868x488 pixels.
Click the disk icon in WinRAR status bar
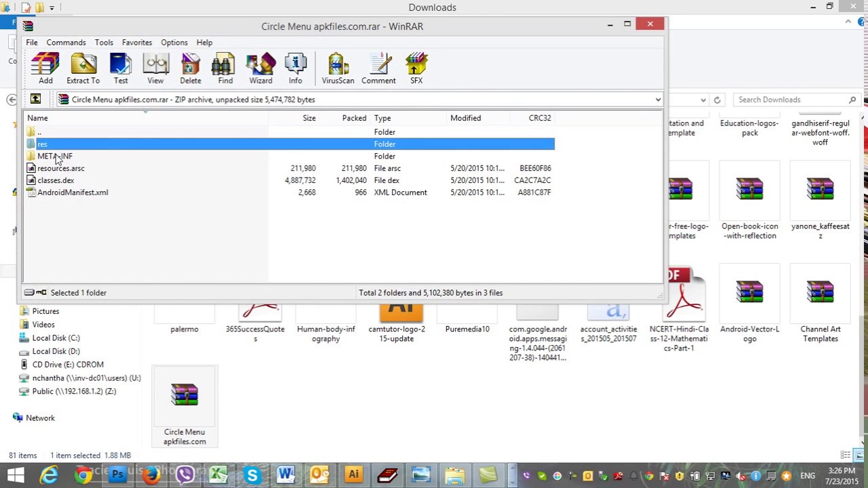pos(29,293)
